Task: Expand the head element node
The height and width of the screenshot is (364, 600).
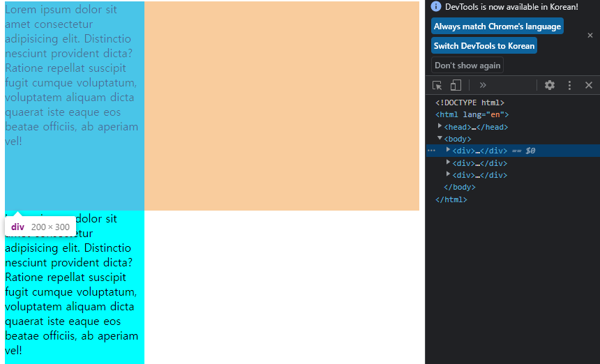Action: [x=440, y=126]
